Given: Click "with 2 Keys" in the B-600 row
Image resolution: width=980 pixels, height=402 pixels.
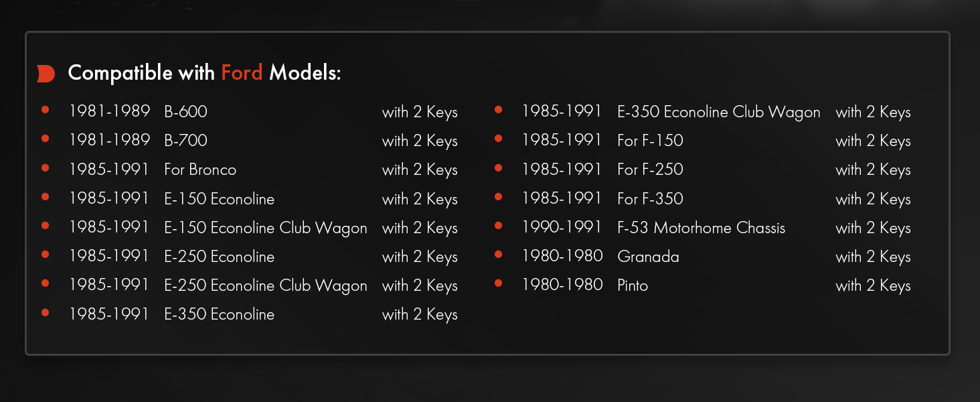Looking at the screenshot, I should pos(420,112).
